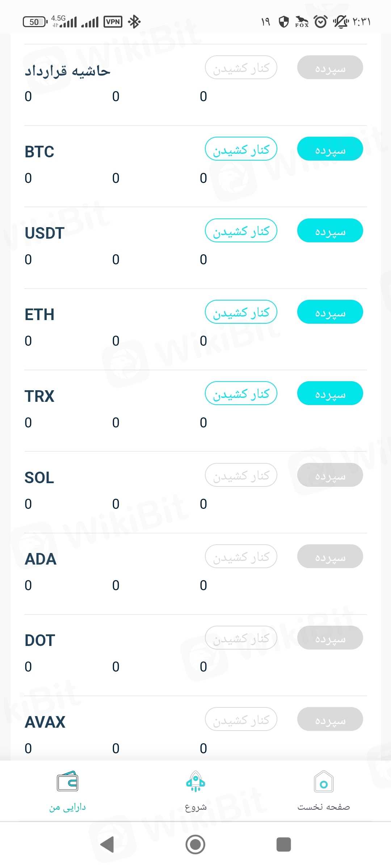Tap the TRX withdraw button
Image resolution: width=391 pixels, height=868 pixels.
point(241,393)
